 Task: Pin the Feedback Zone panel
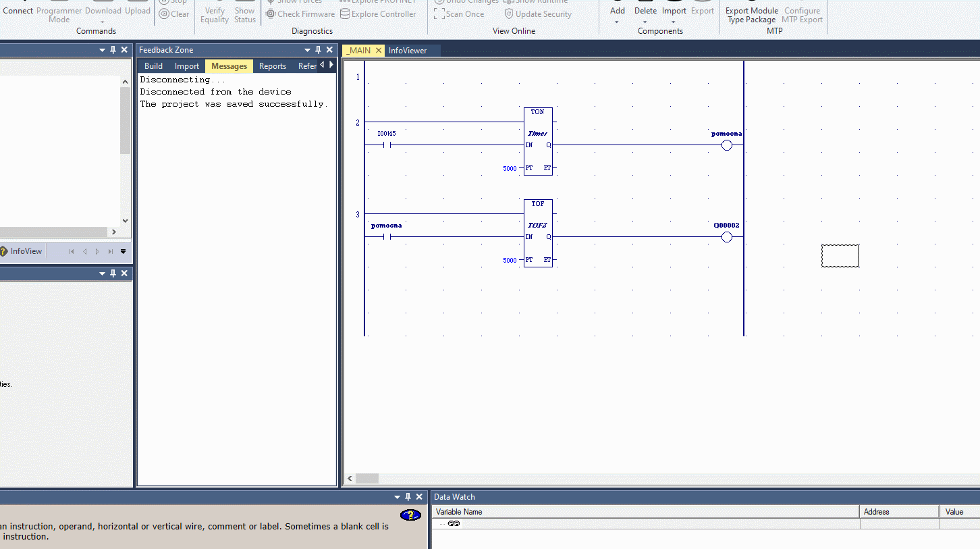coord(318,50)
